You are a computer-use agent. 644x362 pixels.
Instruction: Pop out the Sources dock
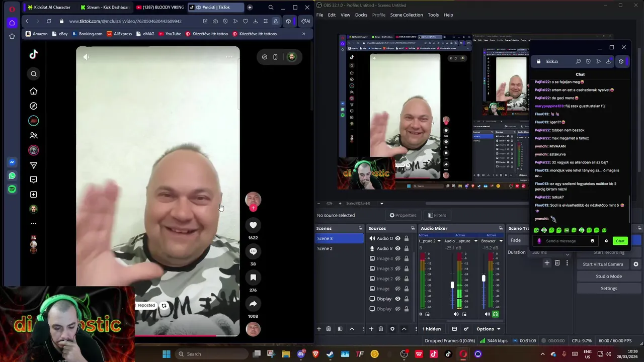413,228
